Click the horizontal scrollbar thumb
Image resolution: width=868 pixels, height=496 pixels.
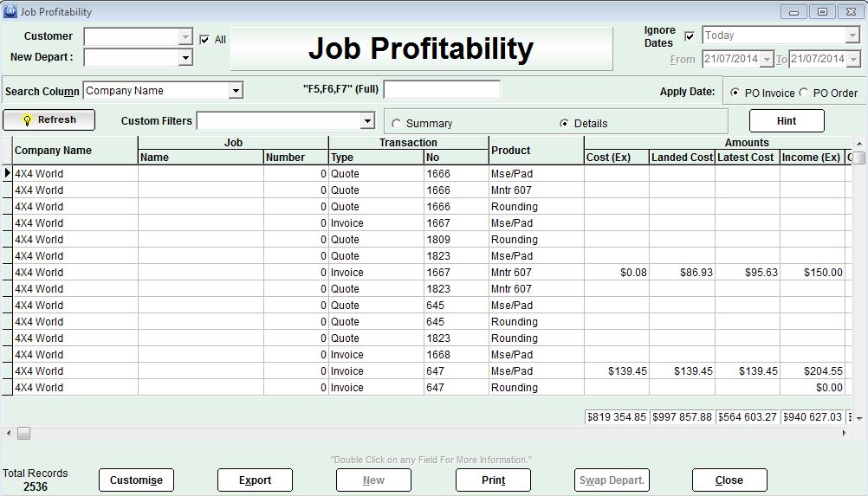(x=23, y=433)
